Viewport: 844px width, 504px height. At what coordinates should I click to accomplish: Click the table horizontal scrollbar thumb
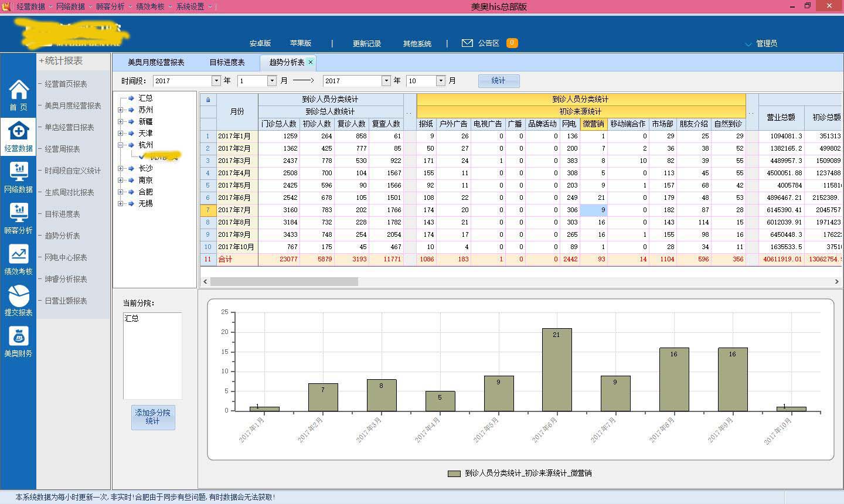pos(284,282)
